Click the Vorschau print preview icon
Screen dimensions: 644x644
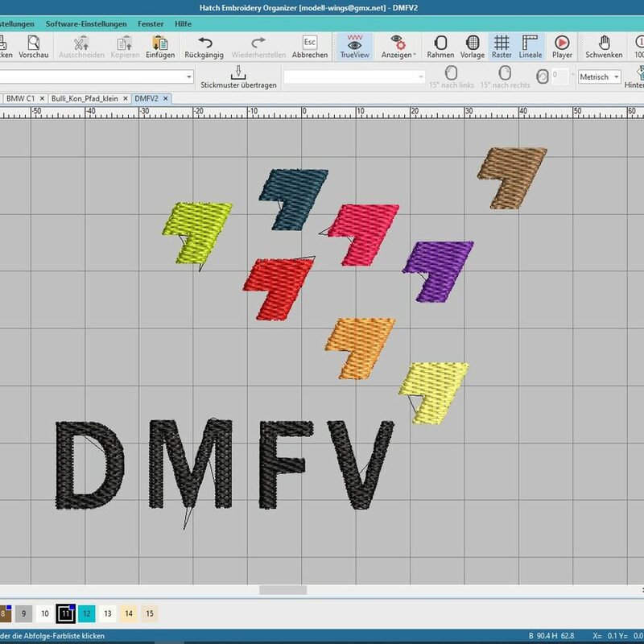pos(34,45)
